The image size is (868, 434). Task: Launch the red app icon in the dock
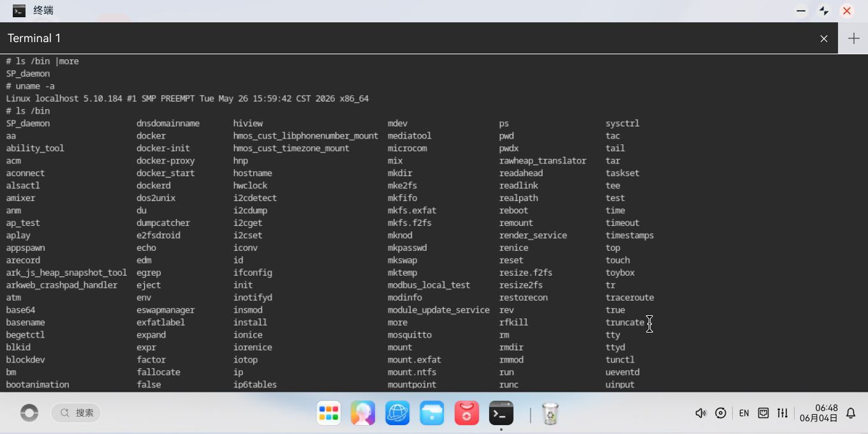(466, 413)
